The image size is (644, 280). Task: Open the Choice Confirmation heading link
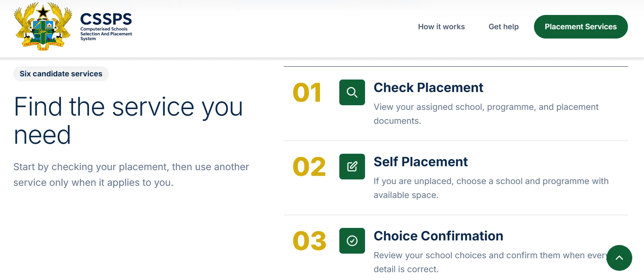(438, 236)
